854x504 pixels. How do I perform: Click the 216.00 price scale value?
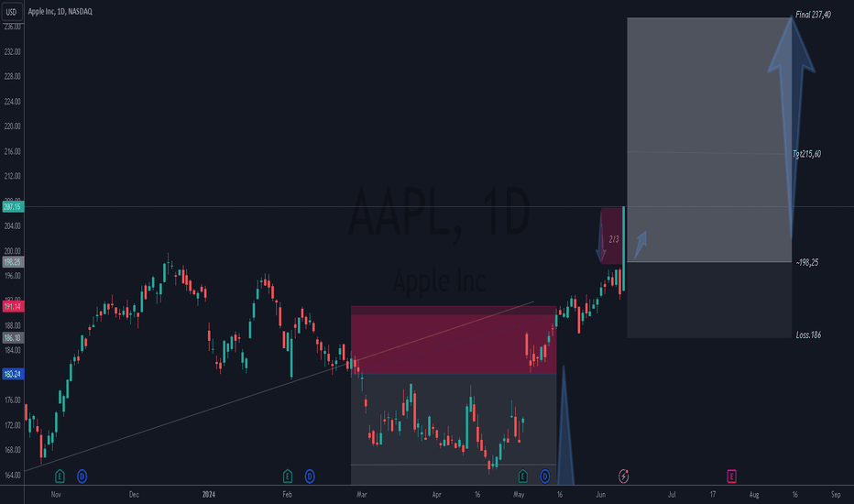coord(12,151)
